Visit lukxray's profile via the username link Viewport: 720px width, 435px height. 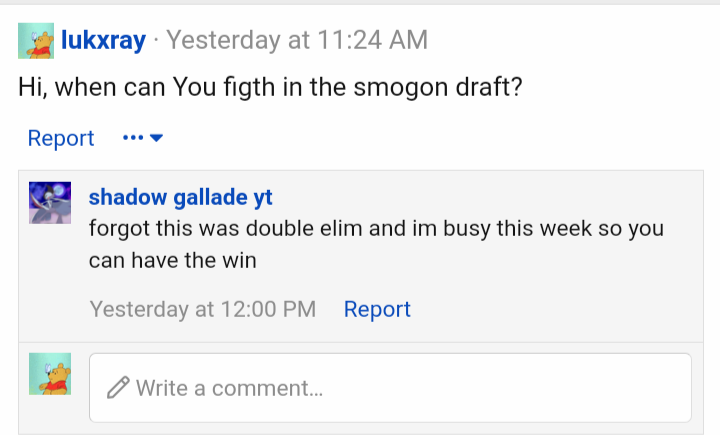click(103, 40)
